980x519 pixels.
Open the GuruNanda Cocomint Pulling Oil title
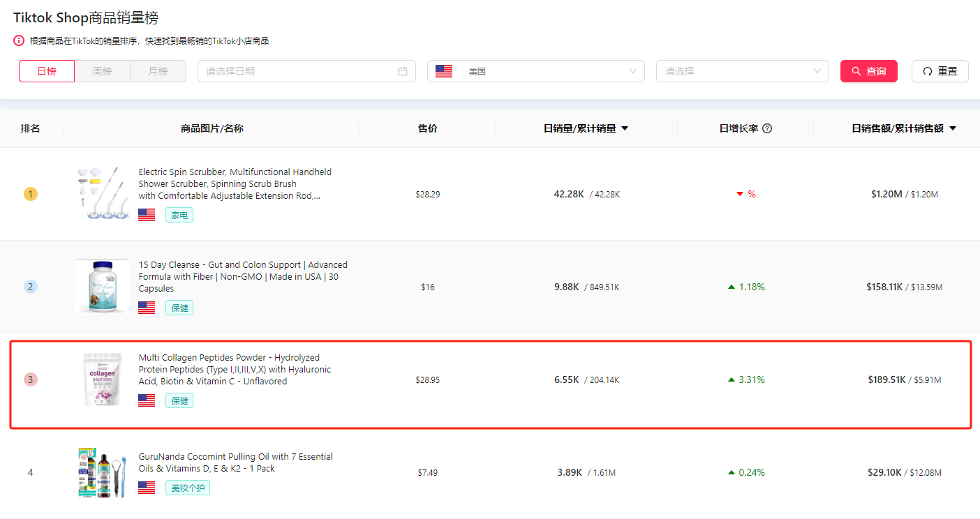[235, 462]
